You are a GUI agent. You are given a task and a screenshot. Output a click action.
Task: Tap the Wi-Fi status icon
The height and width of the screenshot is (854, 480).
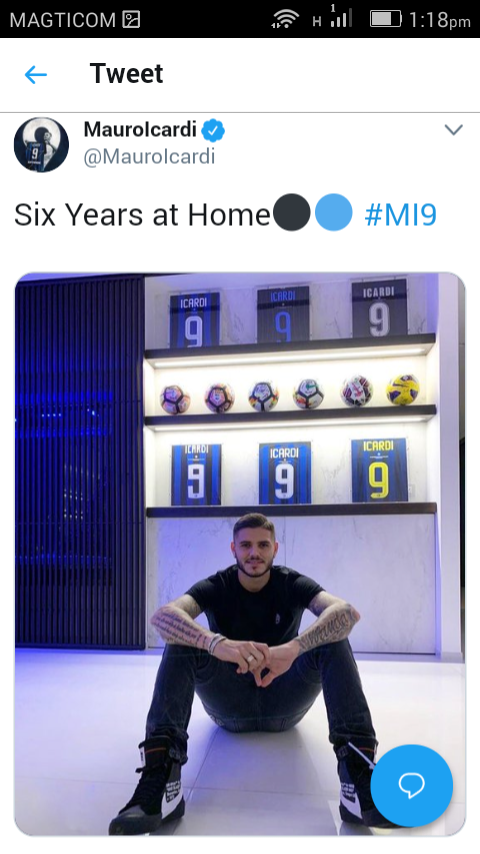(285, 19)
